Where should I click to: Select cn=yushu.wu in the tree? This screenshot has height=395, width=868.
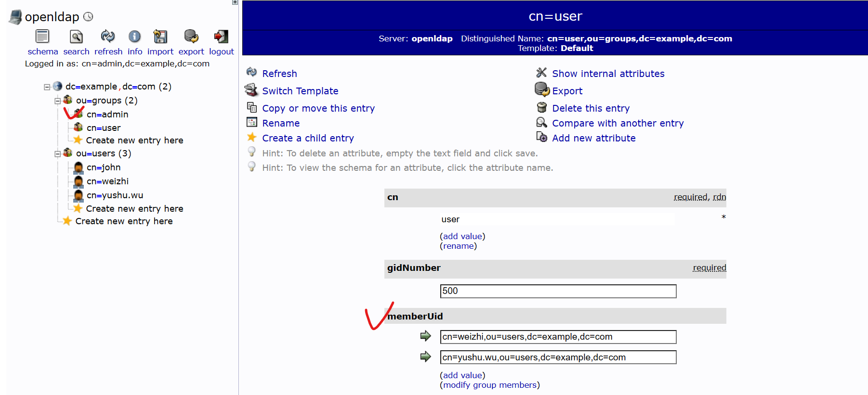pyautogui.click(x=115, y=195)
